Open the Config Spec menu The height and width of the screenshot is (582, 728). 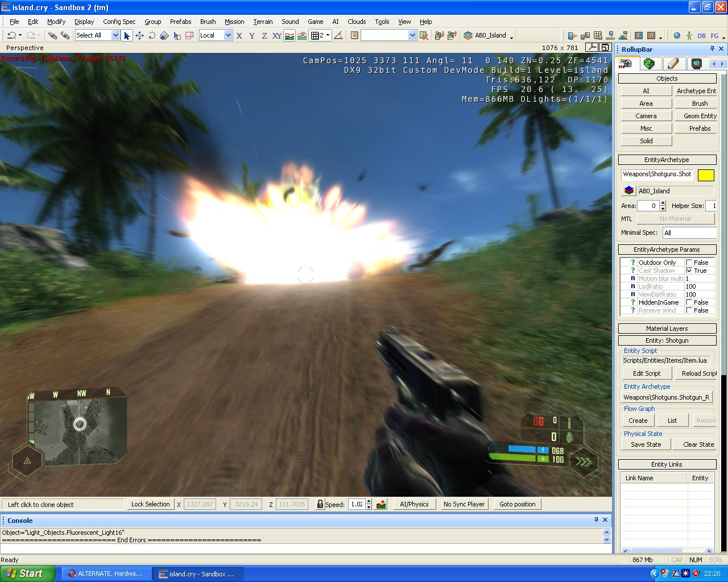click(x=119, y=22)
